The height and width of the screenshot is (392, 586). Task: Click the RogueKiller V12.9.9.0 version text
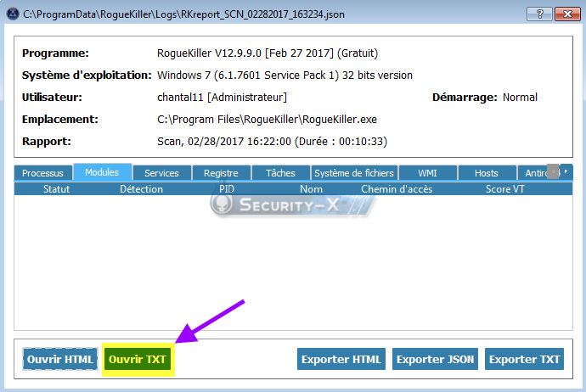[268, 53]
